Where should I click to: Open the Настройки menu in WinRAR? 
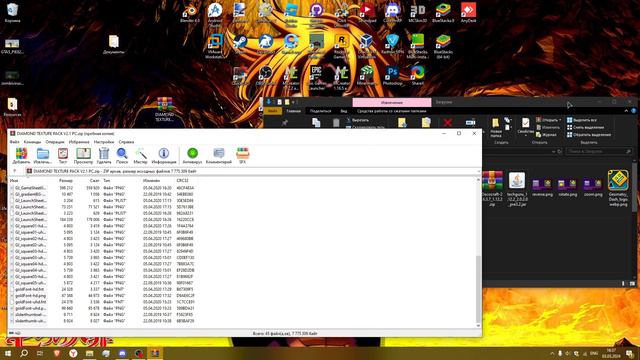pyautogui.click(x=104, y=142)
